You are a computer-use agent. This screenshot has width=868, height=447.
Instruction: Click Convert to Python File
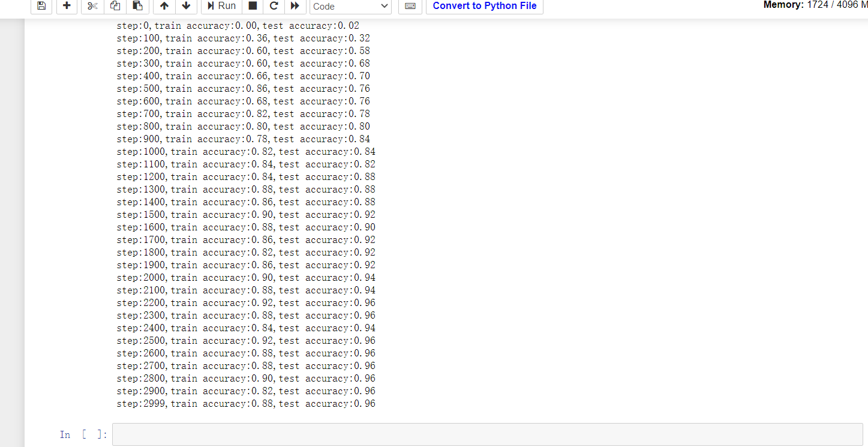[x=484, y=6]
